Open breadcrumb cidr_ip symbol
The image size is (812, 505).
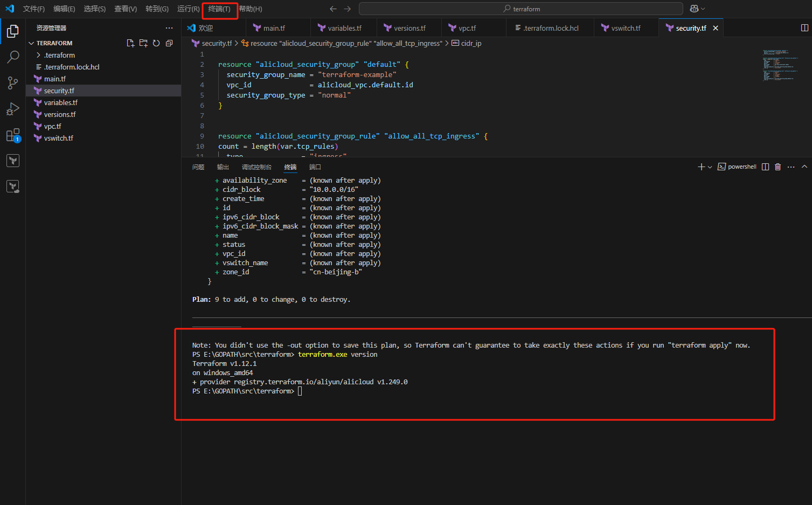(466, 43)
